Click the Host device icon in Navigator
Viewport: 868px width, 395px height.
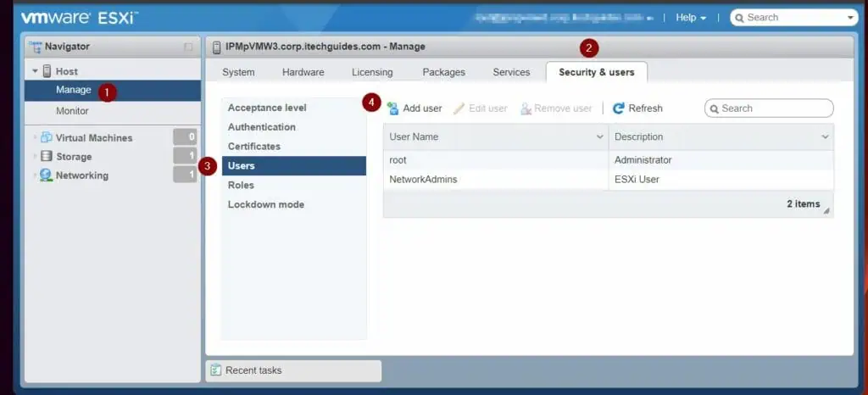47,71
